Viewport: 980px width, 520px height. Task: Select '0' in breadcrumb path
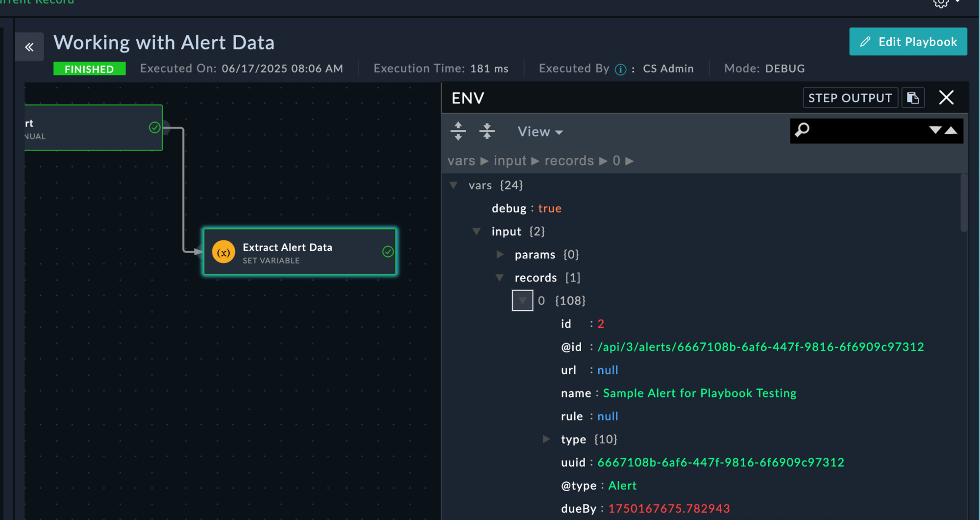point(616,161)
